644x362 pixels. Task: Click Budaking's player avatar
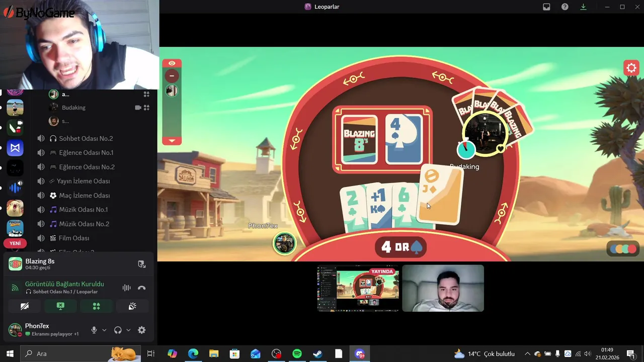[x=485, y=134]
